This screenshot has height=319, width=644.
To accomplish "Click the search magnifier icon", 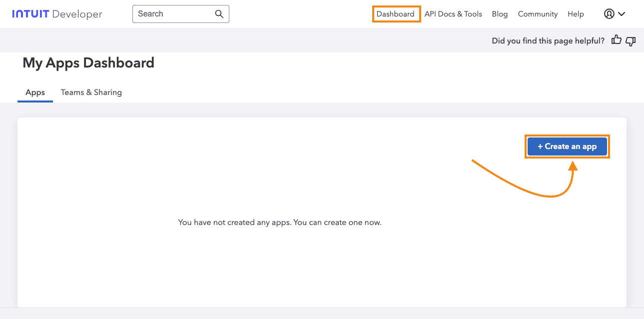I will pyautogui.click(x=219, y=14).
